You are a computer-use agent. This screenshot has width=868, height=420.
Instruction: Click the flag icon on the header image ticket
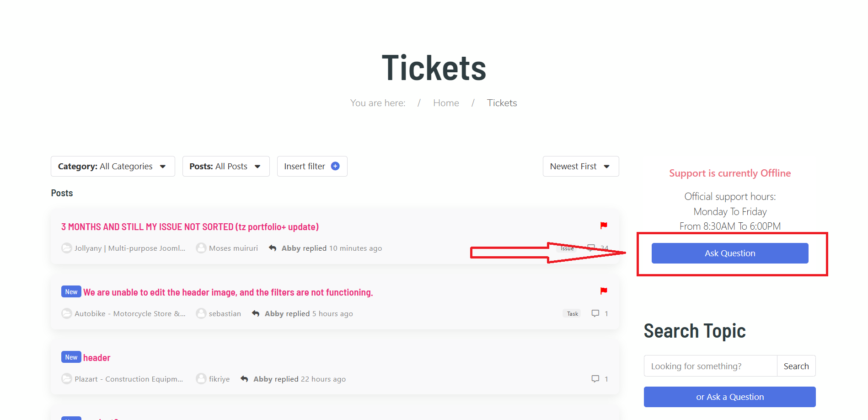coord(604,291)
